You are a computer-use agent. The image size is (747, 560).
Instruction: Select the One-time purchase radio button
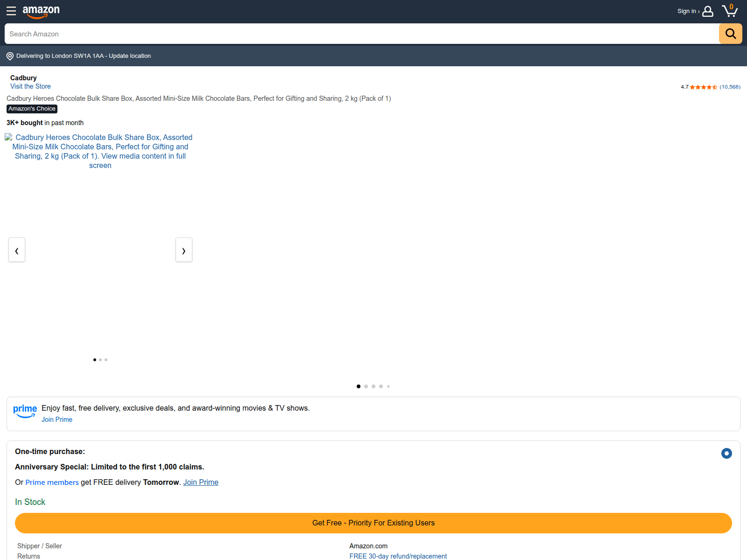pos(726,453)
